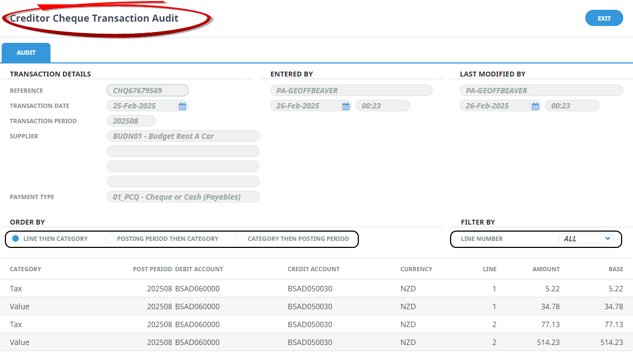Click the Supplier field for Budget Rent A Car
The image size is (633, 364).
pyautogui.click(x=183, y=136)
